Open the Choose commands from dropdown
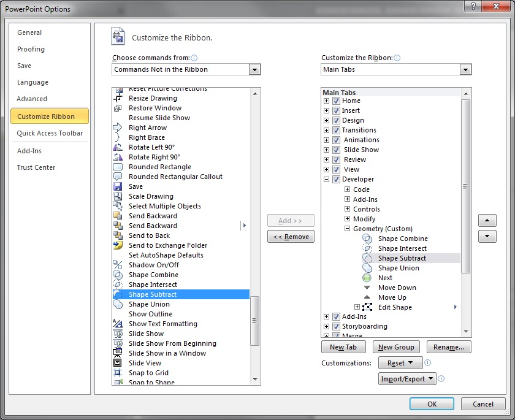 tap(254, 69)
